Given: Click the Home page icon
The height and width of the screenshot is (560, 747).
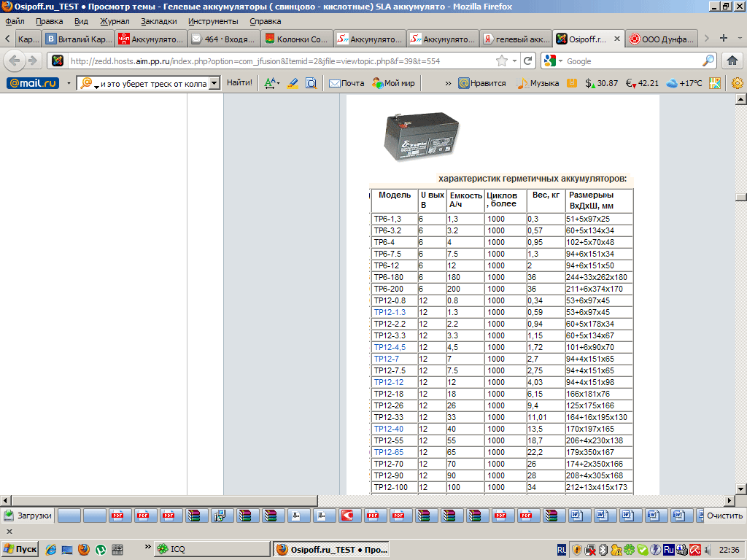Looking at the screenshot, I should (x=732, y=61).
